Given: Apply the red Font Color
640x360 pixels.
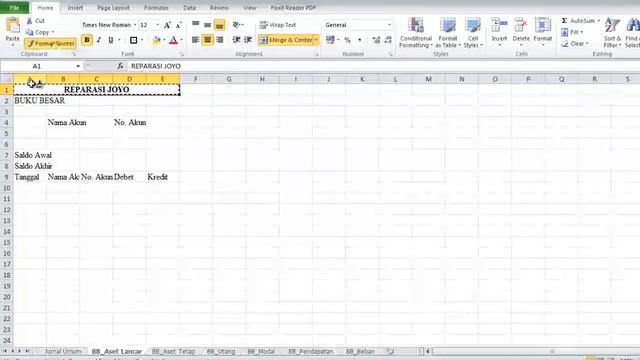Looking at the screenshot, I should coord(173,40).
